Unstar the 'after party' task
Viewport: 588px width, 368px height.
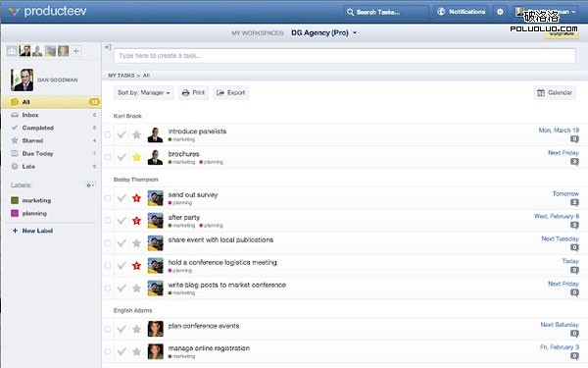(x=136, y=221)
